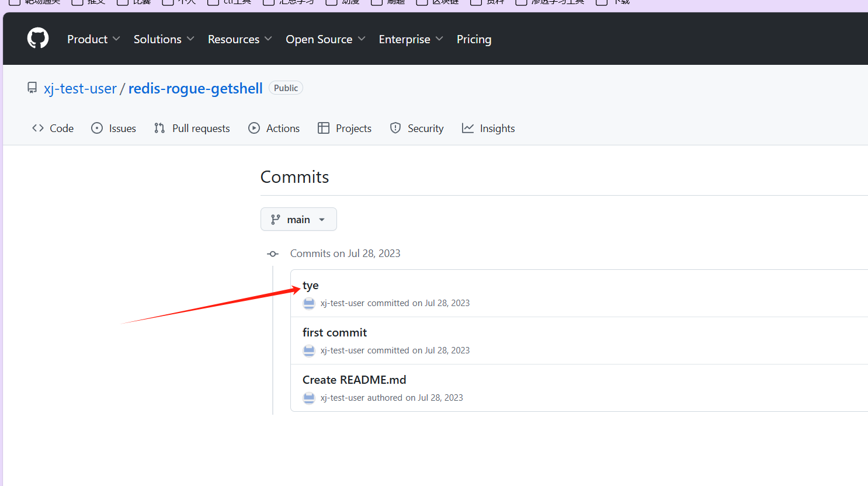Go to the Pricing page
This screenshot has height=486, width=868.
pyautogui.click(x=474, y=39)
